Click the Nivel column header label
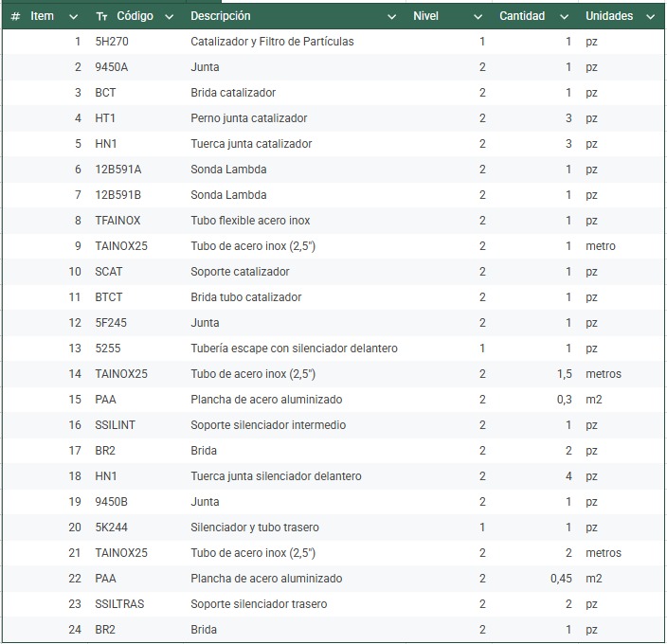667x644 pixels. point(425,16)
